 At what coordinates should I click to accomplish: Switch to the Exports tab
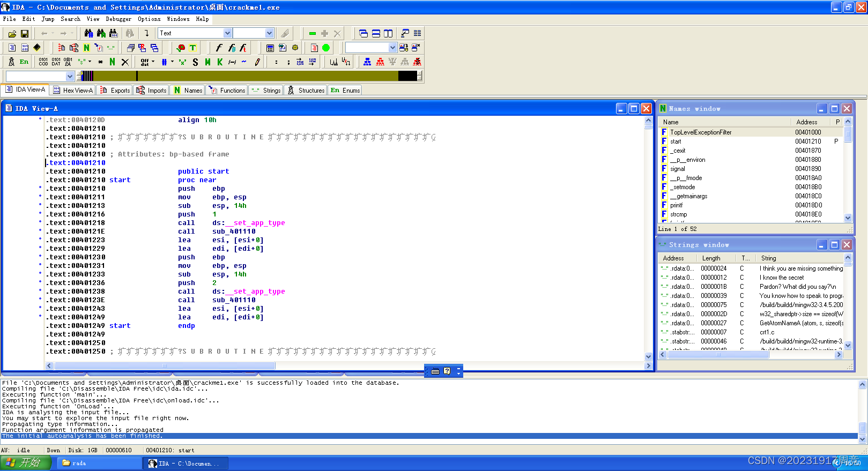pyautogui.click(x=115, y=90)
